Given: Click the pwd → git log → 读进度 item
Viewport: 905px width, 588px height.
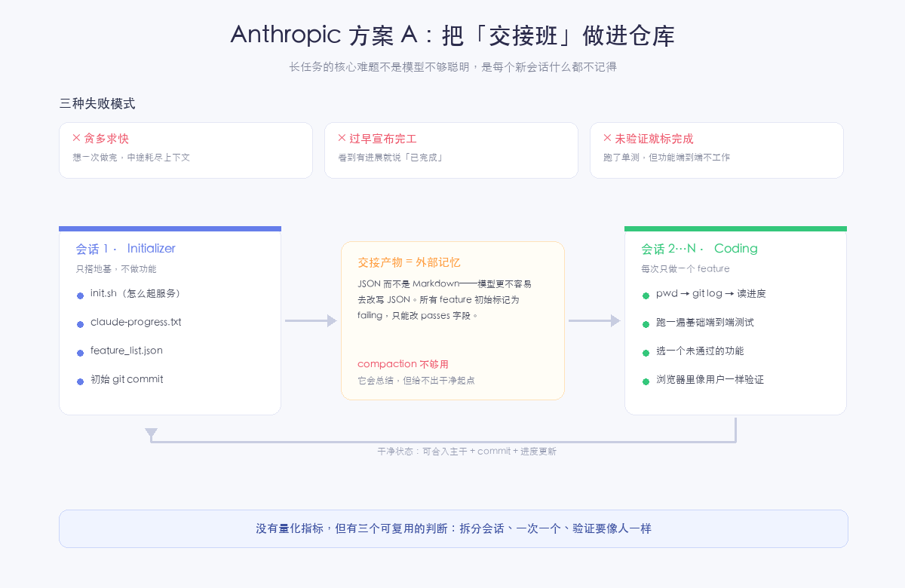Looking at the screenshot, I should (x=711, y=294).
